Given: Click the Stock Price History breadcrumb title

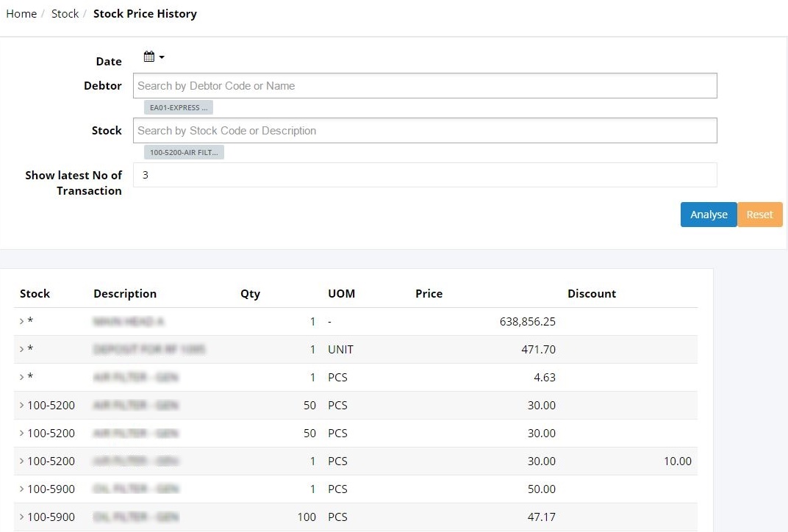Looking at the screenshot, I should 146,13.
